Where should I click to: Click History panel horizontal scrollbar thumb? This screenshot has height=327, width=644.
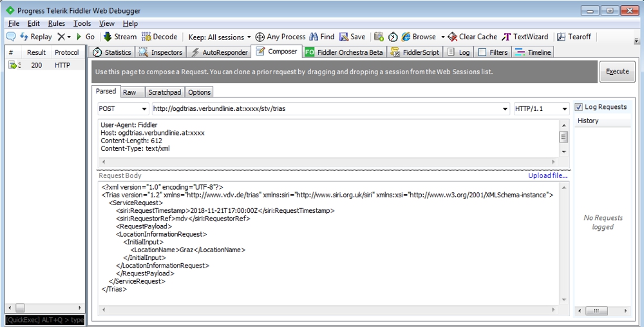[597, 311]
